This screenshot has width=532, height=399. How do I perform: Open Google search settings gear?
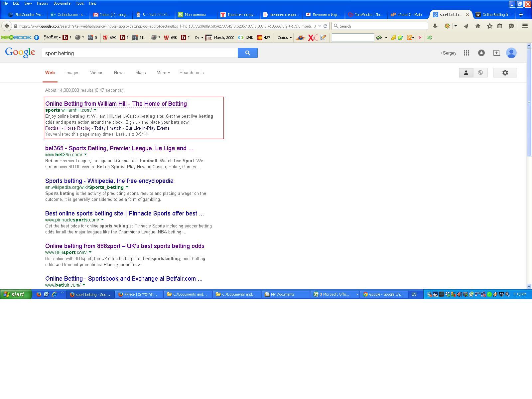(x=505, y=72)
